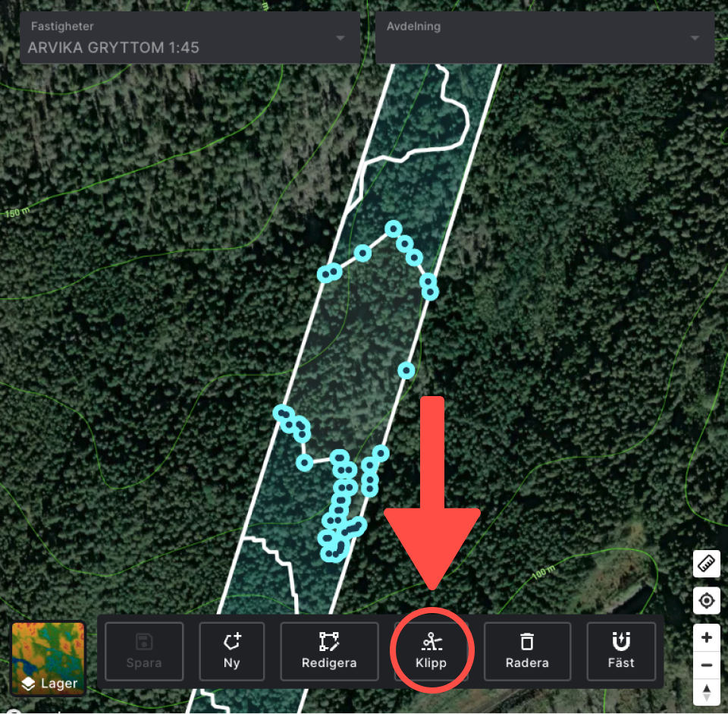Viewport: 728px width, 714px height.
Task: Click the Avdelning field label area
Action: point(414,27)
